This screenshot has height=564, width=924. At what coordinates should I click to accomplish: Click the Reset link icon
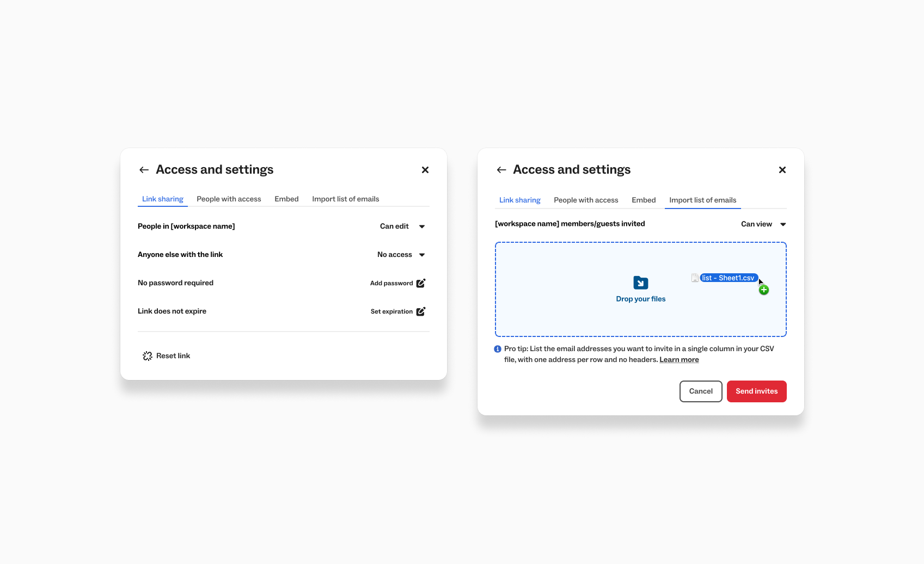point(148,356)
